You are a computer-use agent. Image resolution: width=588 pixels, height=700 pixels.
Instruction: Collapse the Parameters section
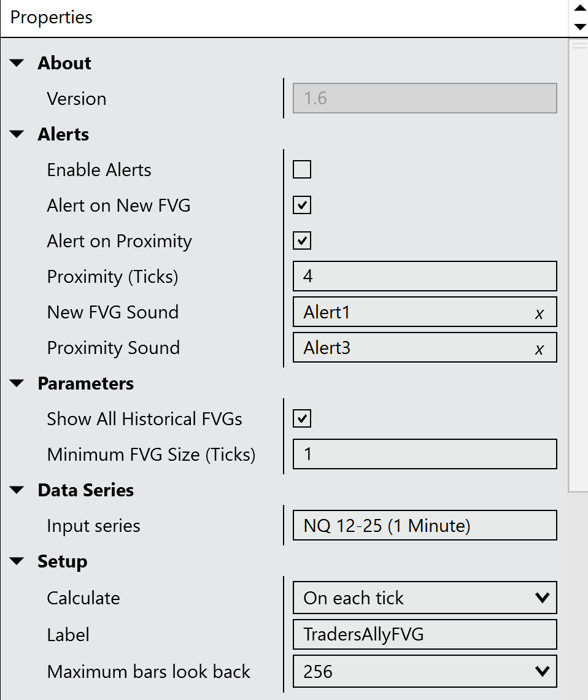point(17,383)
